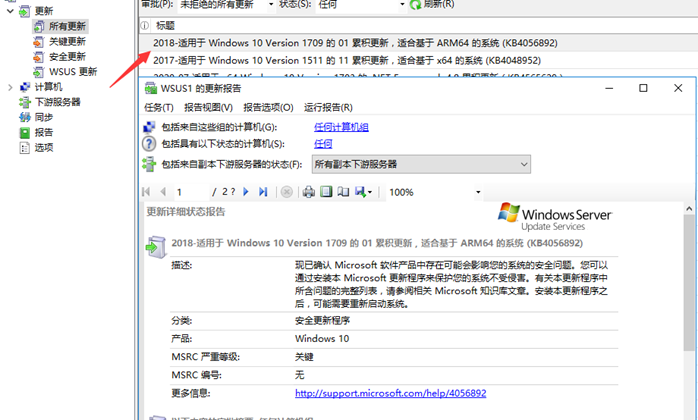Click the update icon beside report title
Viewport: 698px width, 420px height.
(x=156, y=246)
